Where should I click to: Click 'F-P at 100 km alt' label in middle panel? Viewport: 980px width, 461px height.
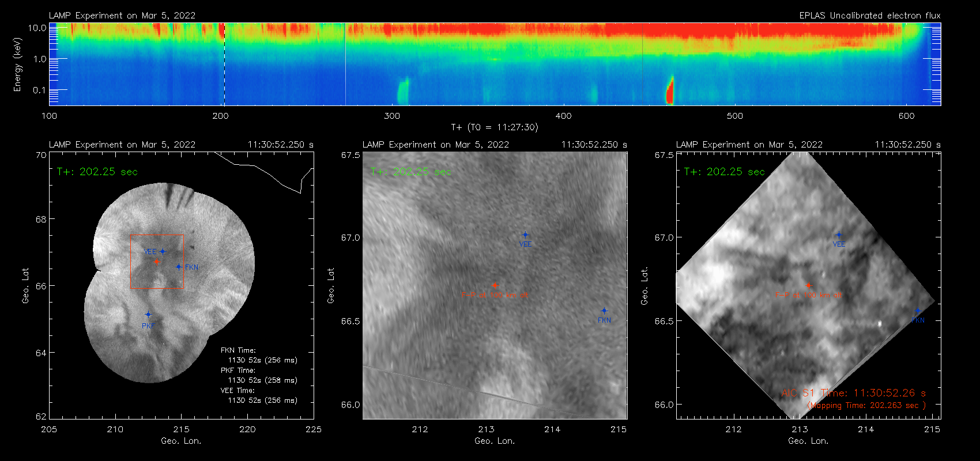pos(495,295)
